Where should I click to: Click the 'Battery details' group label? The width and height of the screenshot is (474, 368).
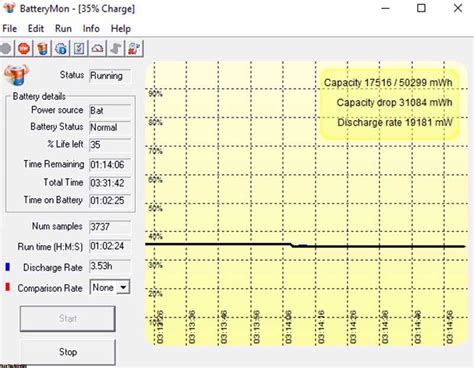coord(39,97)
